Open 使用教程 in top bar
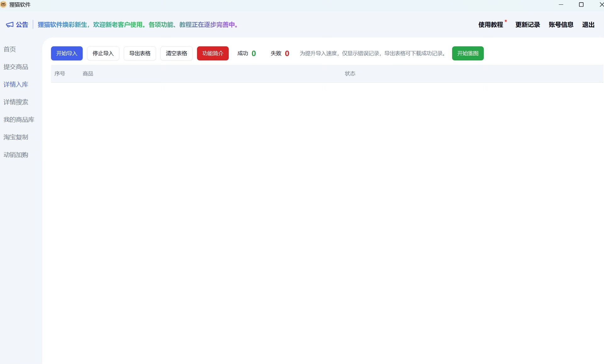Viewport: 604px width, 364px height. pyautogui.click(x=490, y=25)
